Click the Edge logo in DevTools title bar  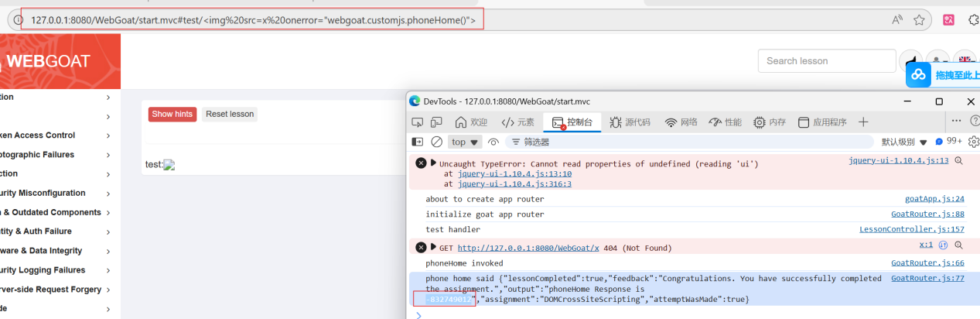click(x=415, y=101)
